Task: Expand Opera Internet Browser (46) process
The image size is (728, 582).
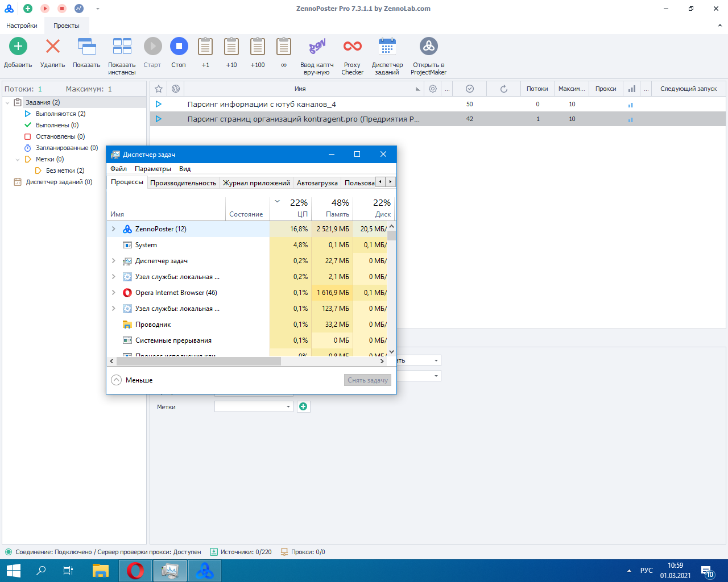Action: pyautogui.click(x=114, y=293)
